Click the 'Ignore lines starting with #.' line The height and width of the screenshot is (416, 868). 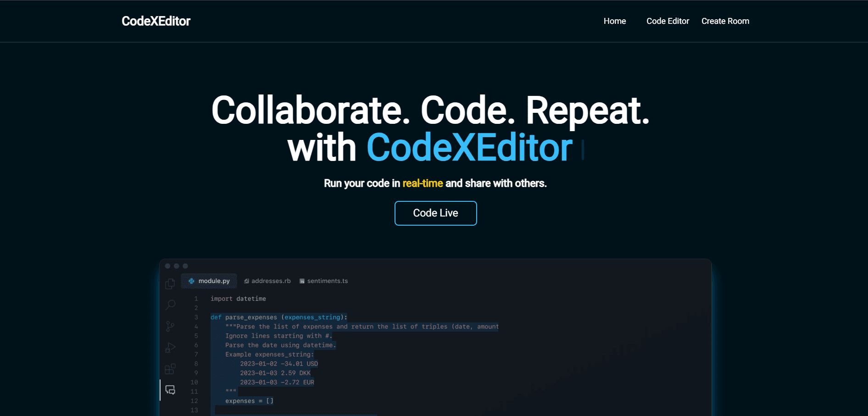click(x=278, y=336)
